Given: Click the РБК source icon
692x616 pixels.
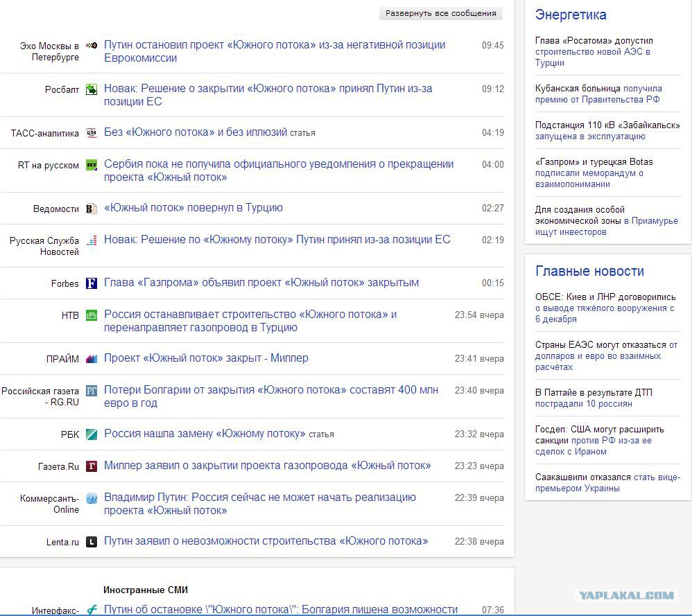Looking at the screenshot, I should coord(92,434).
